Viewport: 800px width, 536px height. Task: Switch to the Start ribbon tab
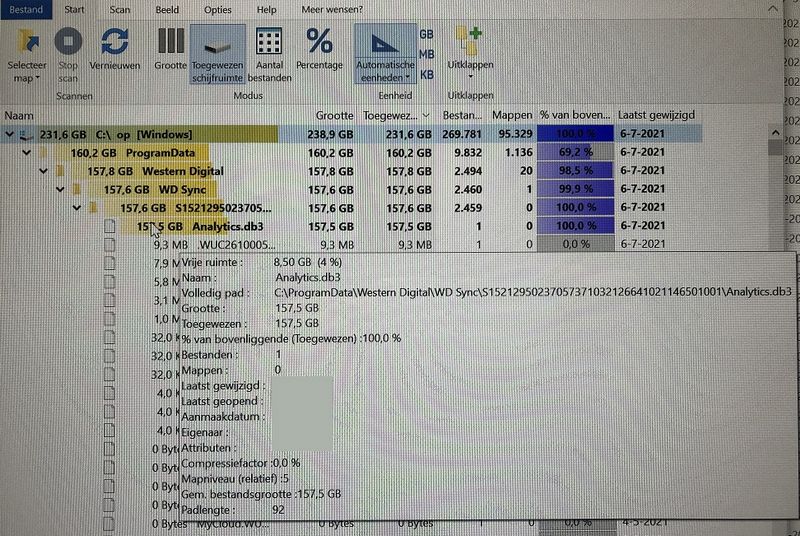74,10
